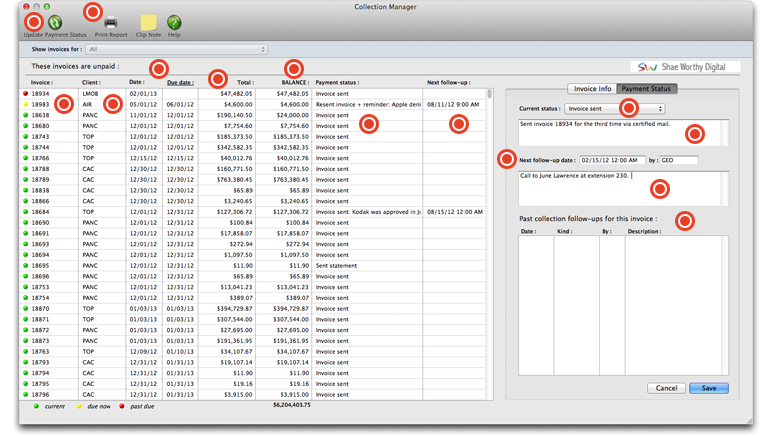Click the yellow status dot for invoice 18983
Image resolution: width=760 pixels, height=436 pixels.
pos(24,105)
